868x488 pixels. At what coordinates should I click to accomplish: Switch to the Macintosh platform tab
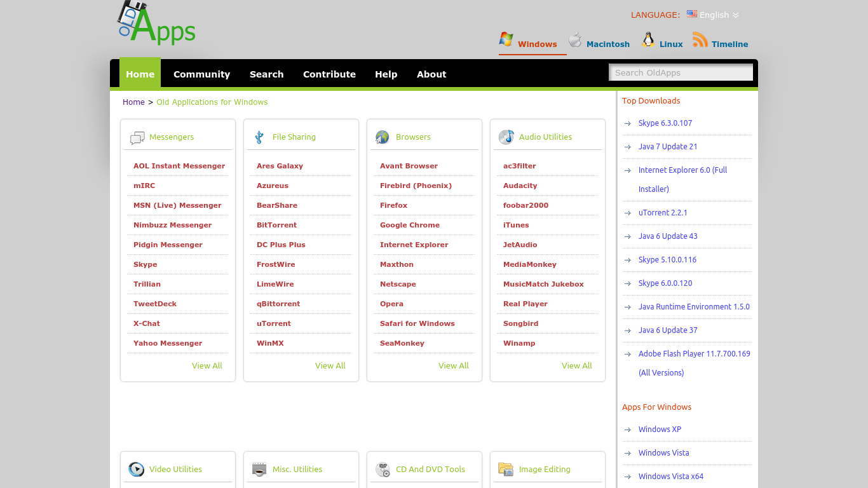[x=608, y=44]
